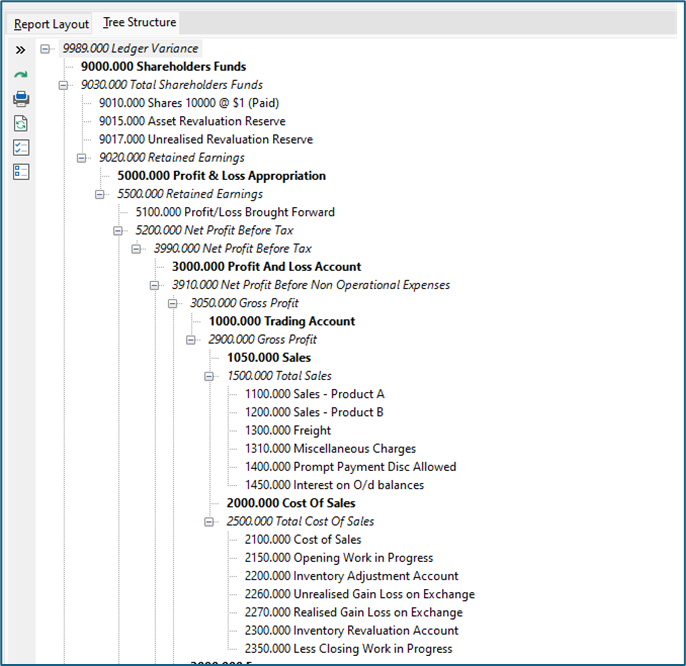Select 9989.000 Ledger Variance row

click(130, 49)
